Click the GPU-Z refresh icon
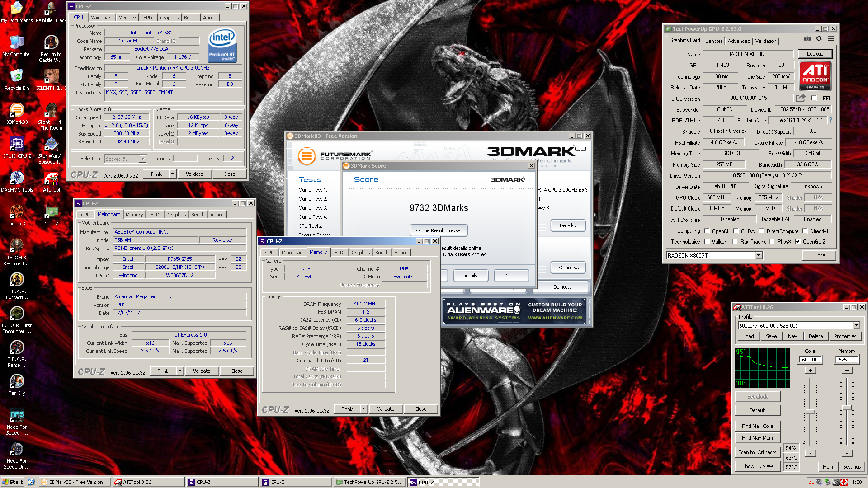 tap(819, 39)
